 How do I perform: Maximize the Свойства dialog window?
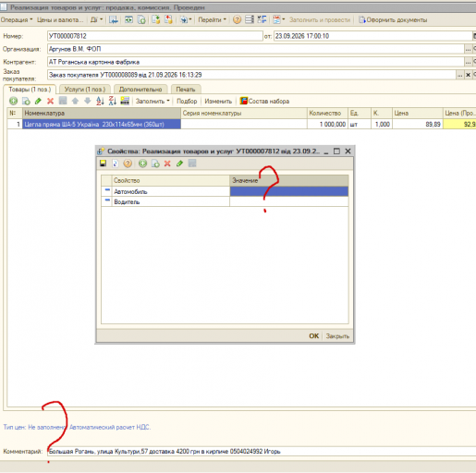point(336,152)
